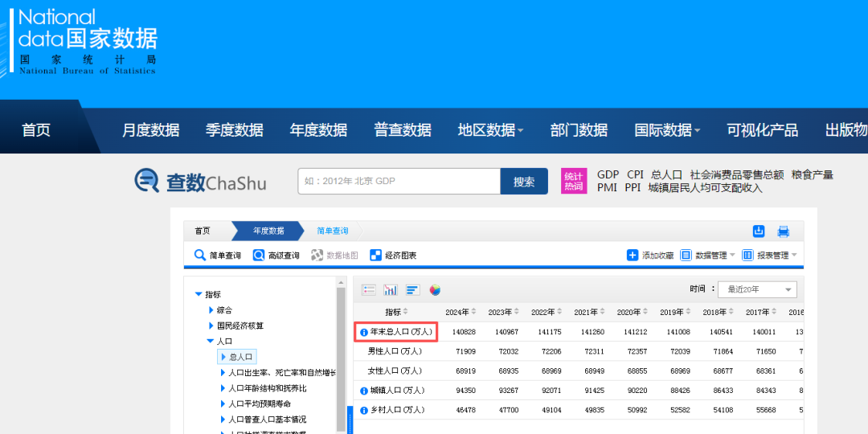The image size is (868, 434).
Task: Click hot word 城镇居民人均可支配收入
Action: [706, 187]
